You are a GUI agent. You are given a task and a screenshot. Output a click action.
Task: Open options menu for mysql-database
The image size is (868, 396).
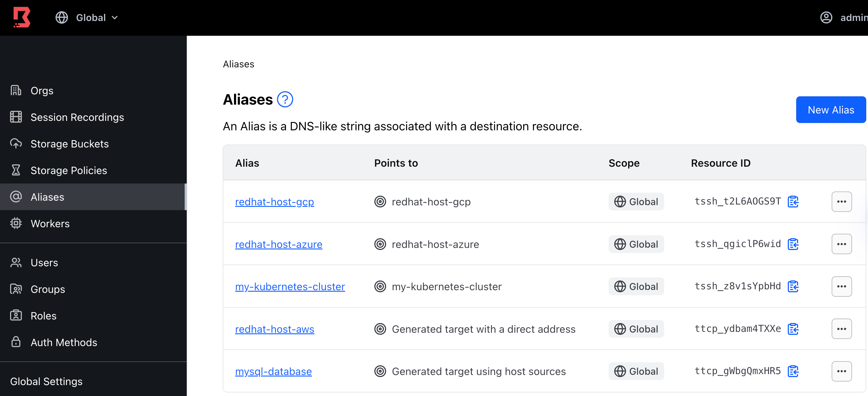click(x=841, y=371)
